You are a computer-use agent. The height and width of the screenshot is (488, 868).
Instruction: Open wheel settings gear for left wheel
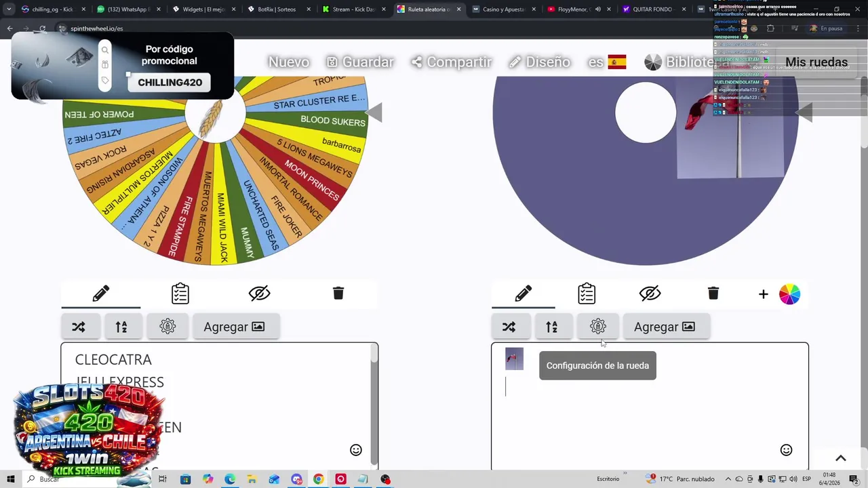167,327
